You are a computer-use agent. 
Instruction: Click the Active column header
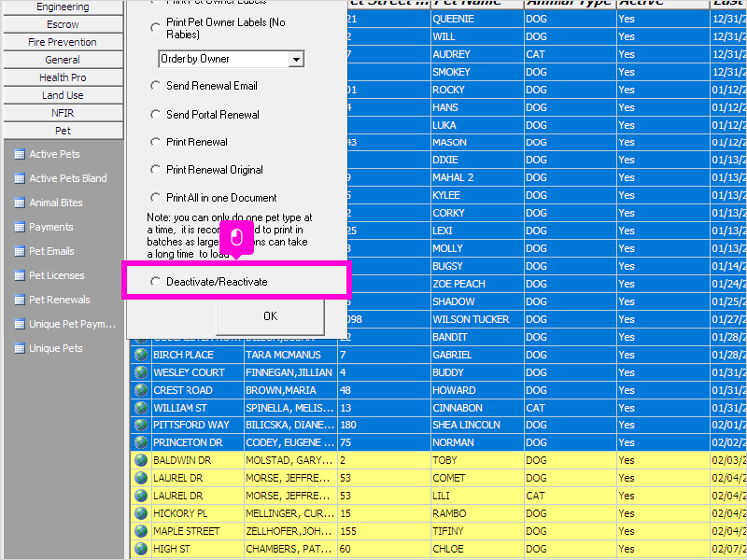[x=663, y=4]
